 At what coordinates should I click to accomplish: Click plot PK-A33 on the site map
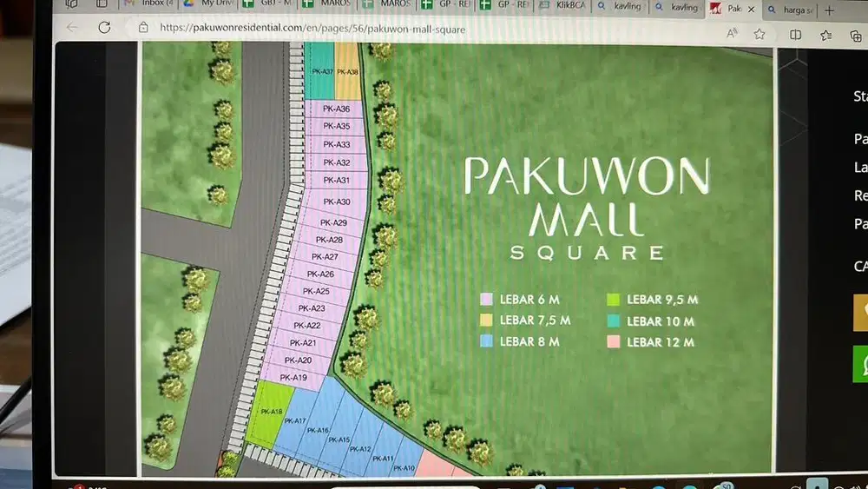[337, 144]
